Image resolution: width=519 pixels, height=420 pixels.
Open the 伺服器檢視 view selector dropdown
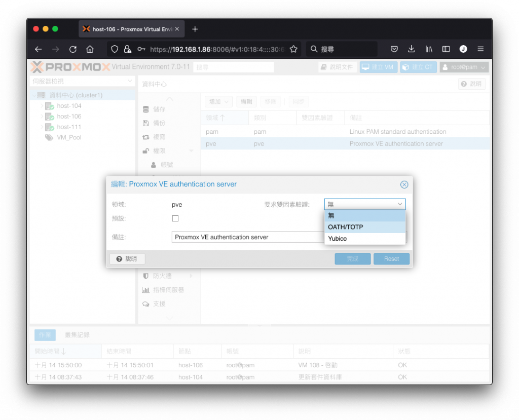(x=82, y=81)
